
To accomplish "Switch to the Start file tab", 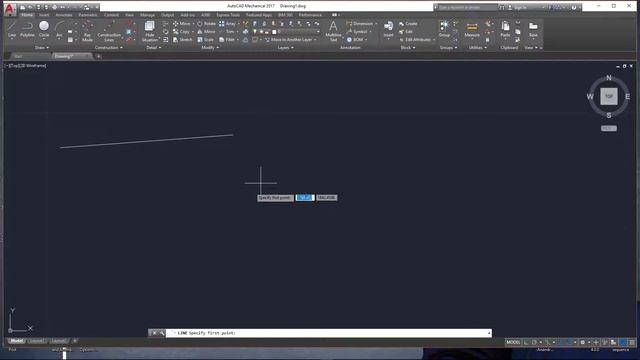I will pos(18,56).
